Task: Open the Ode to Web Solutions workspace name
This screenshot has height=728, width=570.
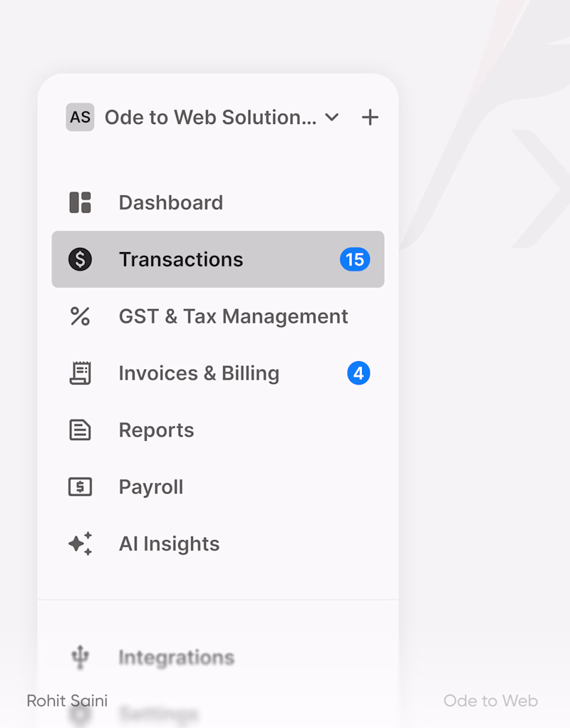Action: 210,118
